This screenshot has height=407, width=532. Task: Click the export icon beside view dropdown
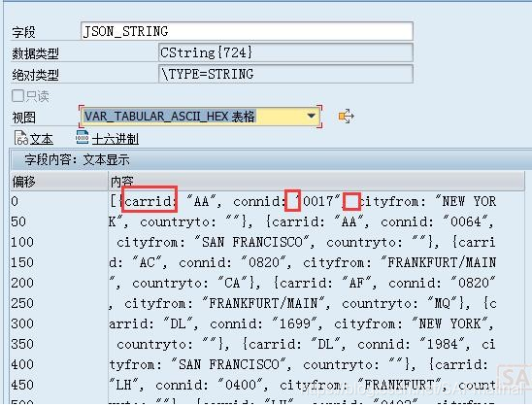[346, 117]
